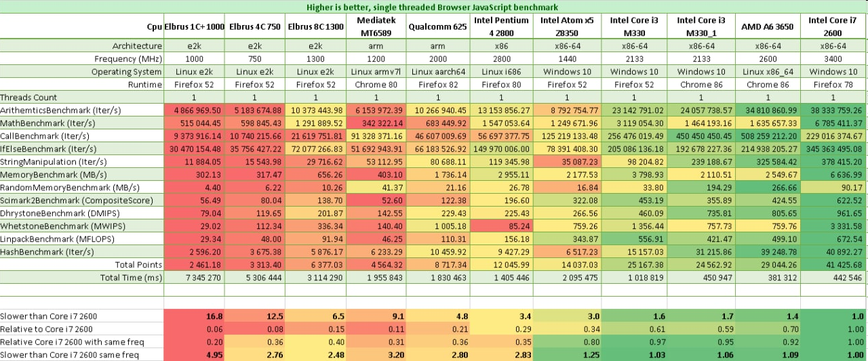Select Intel Pentium 4 2800 header cell
Viewport: 868px width, 361px height.
pyautogui.click(x=501, y=26)
